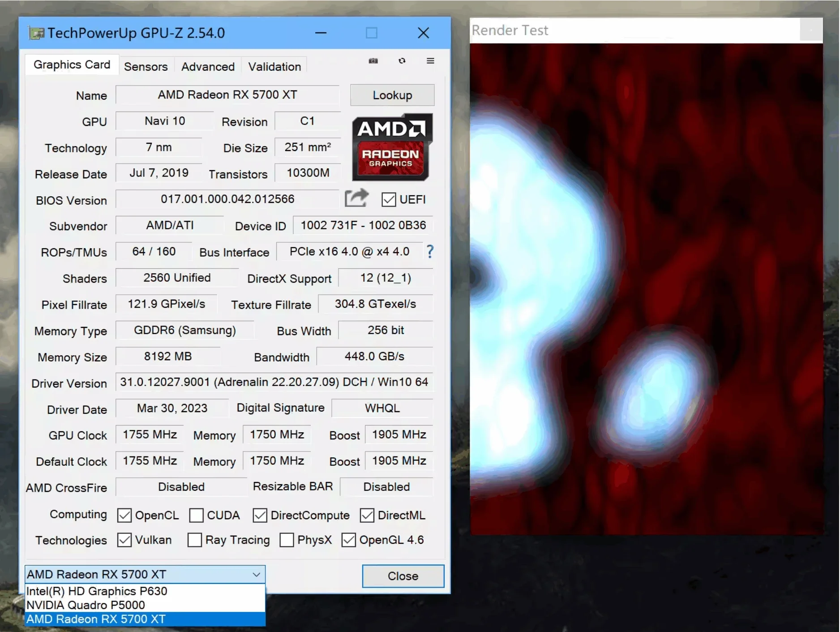Collapse the GPU selection dropdown arrow
Image resolution: width=840 pixels, height=632 pixels.
(x=256, y=575)
